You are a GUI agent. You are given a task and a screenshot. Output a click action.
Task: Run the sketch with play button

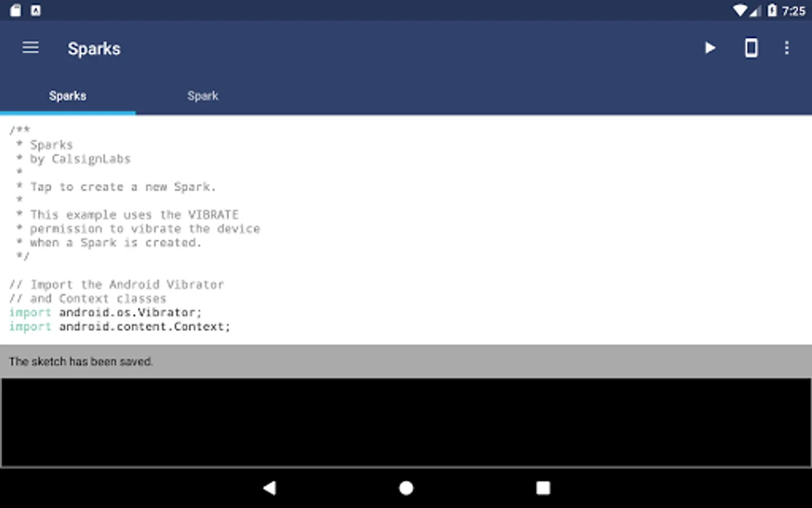coord(710,48)
